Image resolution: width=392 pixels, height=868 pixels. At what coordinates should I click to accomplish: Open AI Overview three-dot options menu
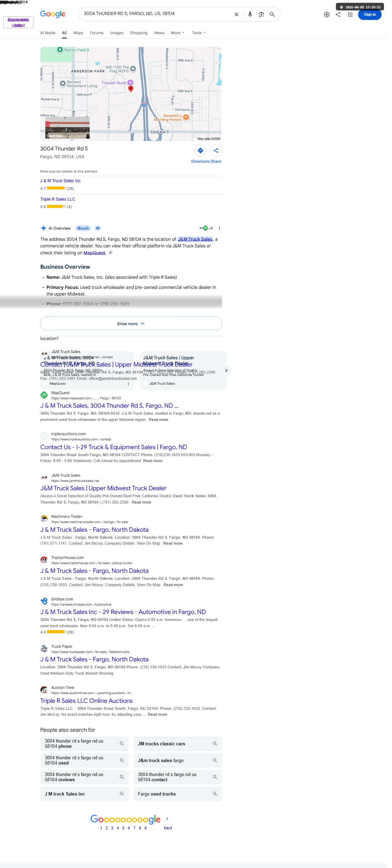pos(219,228)
